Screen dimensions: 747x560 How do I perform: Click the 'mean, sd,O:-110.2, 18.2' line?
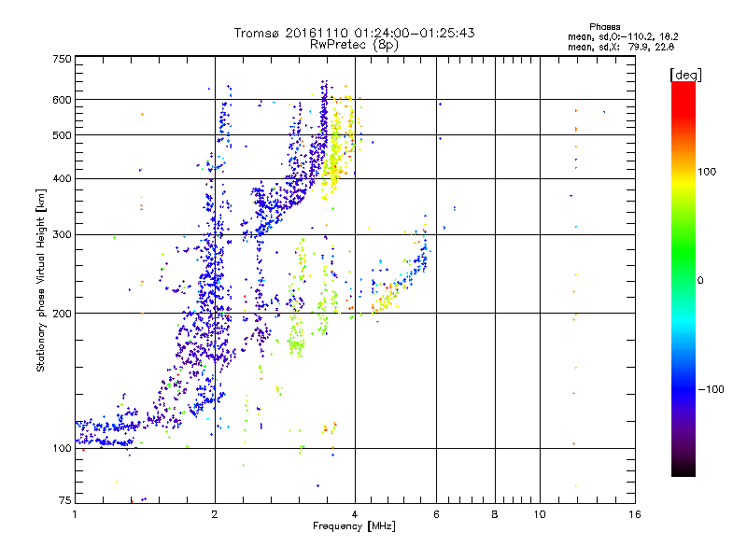(623, 36)
